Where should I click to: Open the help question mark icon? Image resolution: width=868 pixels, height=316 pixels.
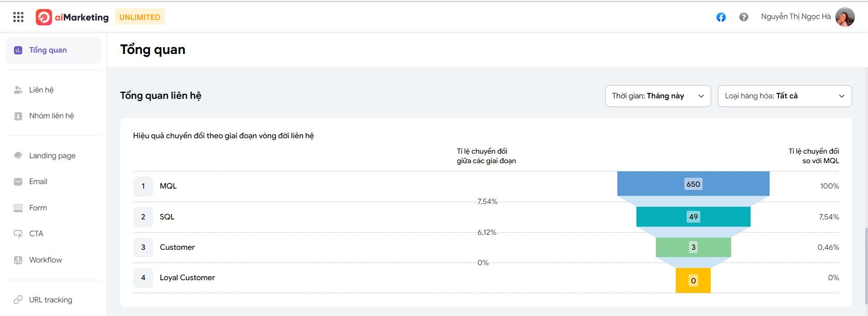click(x=743, y=17)
